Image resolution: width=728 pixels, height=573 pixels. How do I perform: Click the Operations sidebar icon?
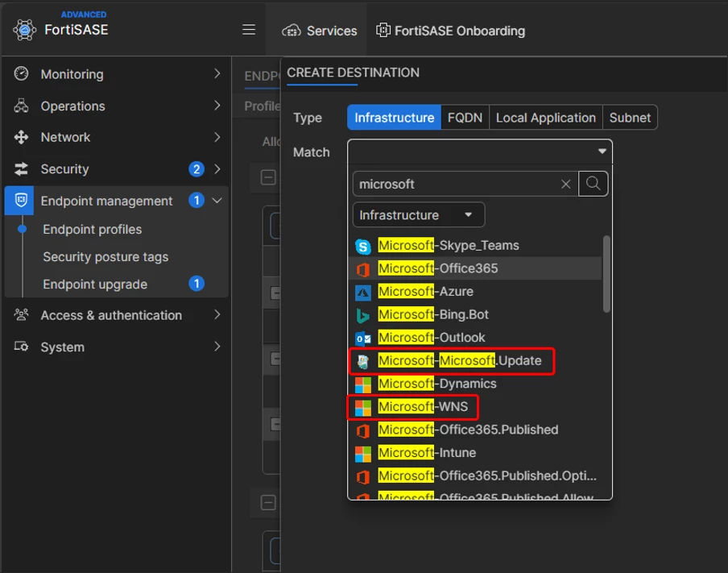[x=22, y=106]
